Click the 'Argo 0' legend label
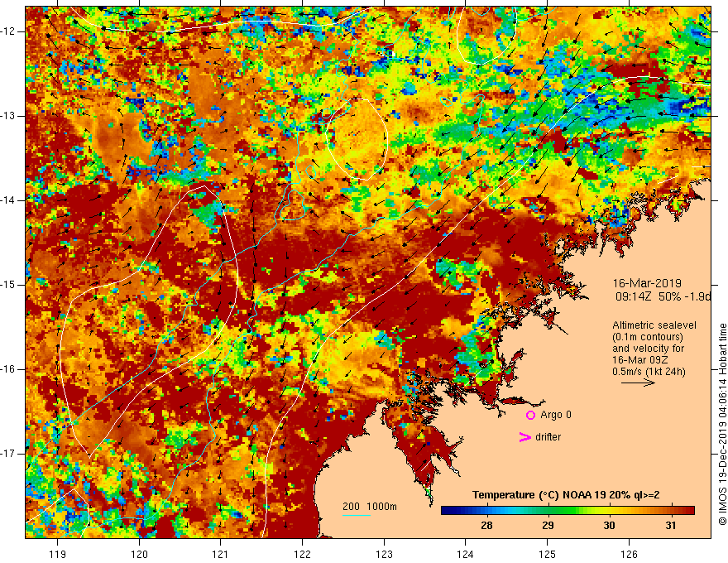728x563 pixels. pos(556,415)
